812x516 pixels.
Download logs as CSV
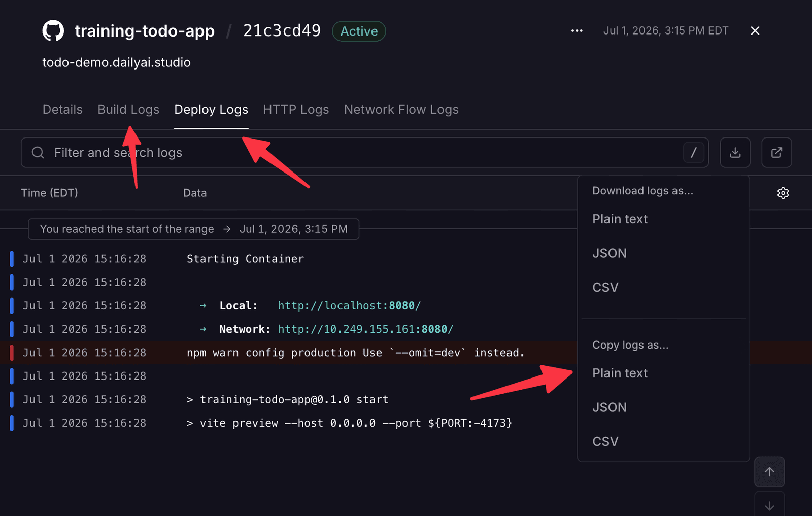(605, 287)
